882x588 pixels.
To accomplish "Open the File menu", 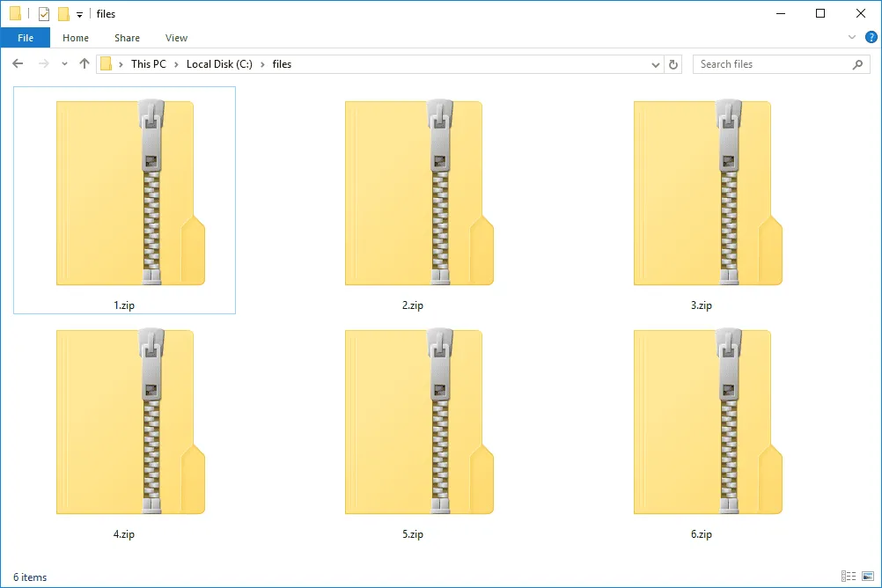I will tap(26, 38).
